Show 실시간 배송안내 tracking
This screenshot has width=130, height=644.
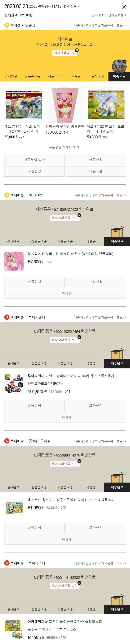pos(65,53)
